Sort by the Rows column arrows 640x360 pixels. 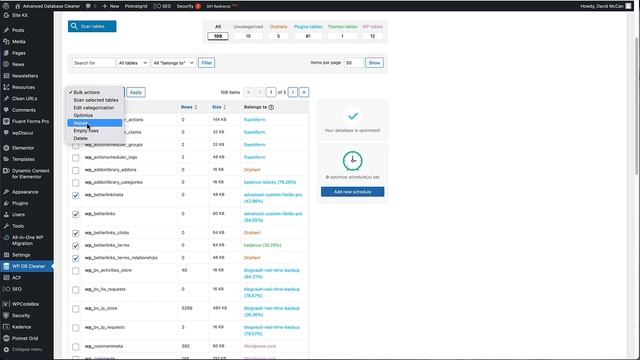point(196,107)
